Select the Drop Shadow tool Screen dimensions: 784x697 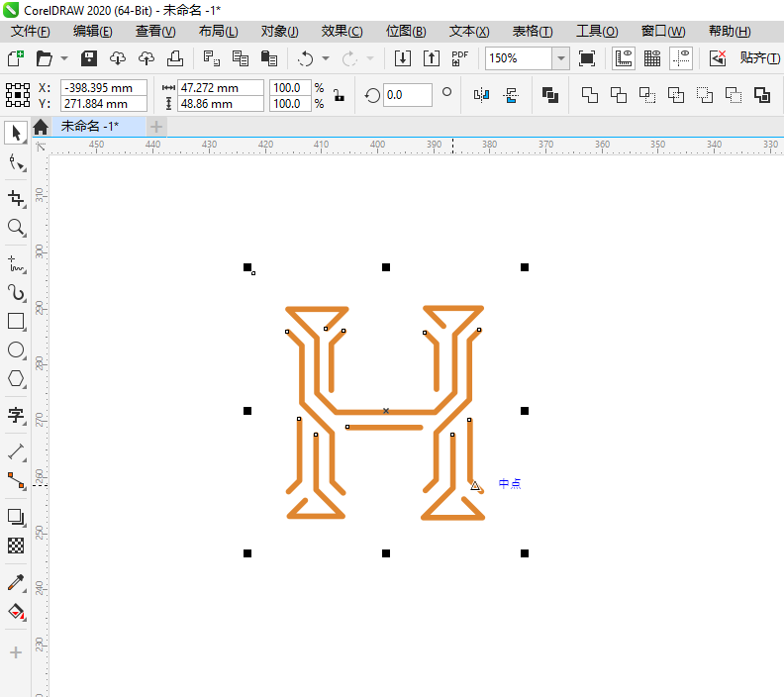pos(16,517)
